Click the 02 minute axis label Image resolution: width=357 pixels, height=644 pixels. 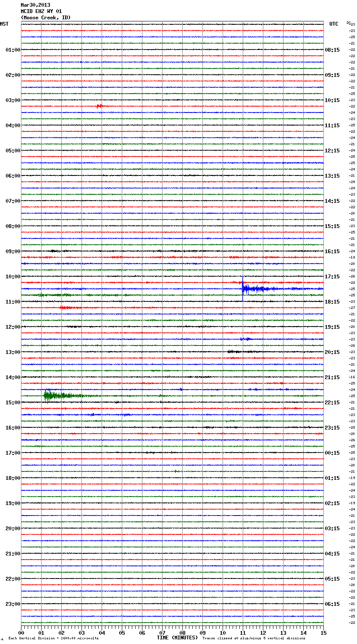(61, 633)
